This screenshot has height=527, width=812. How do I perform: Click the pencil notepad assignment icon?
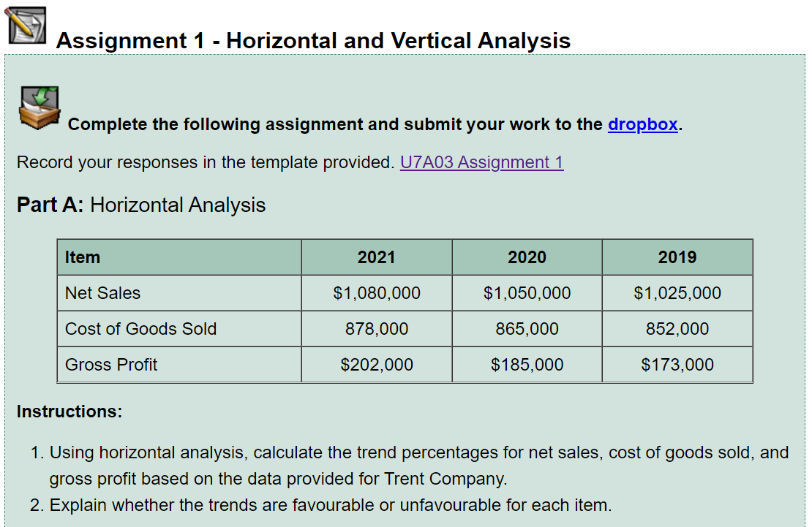coord(26,26)
